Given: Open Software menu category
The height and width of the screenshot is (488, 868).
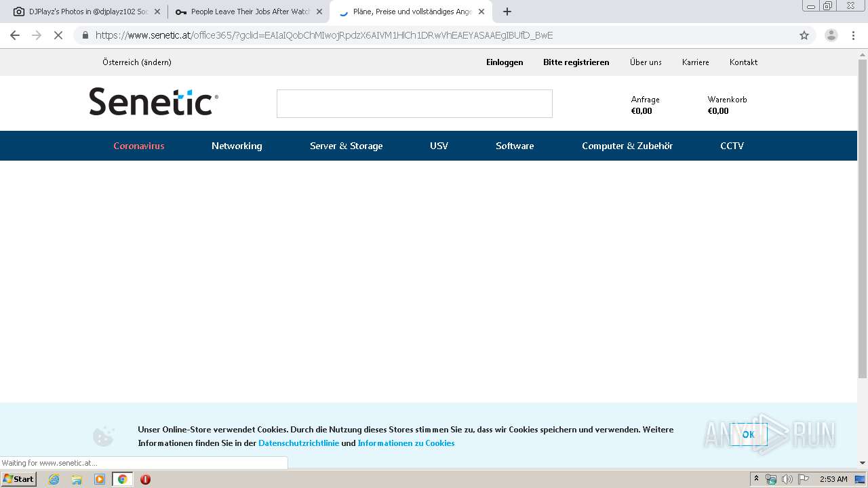Looking at the screenshot, I should 515,146.
